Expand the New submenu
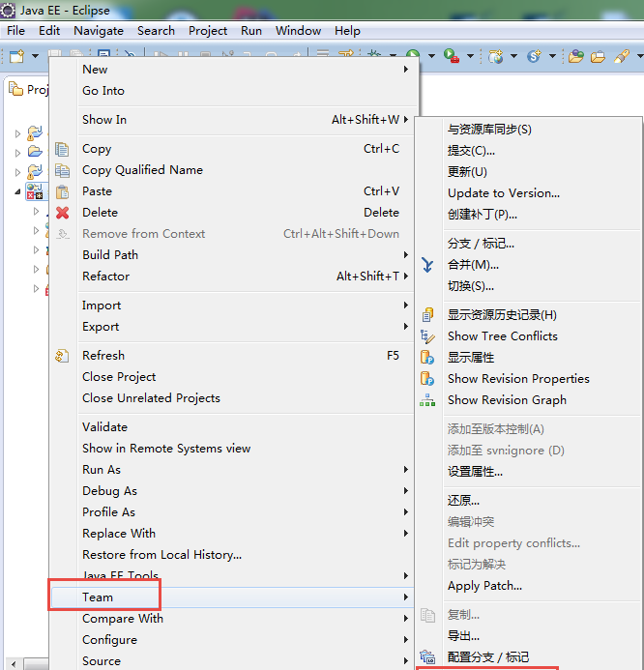 (232, 70)
